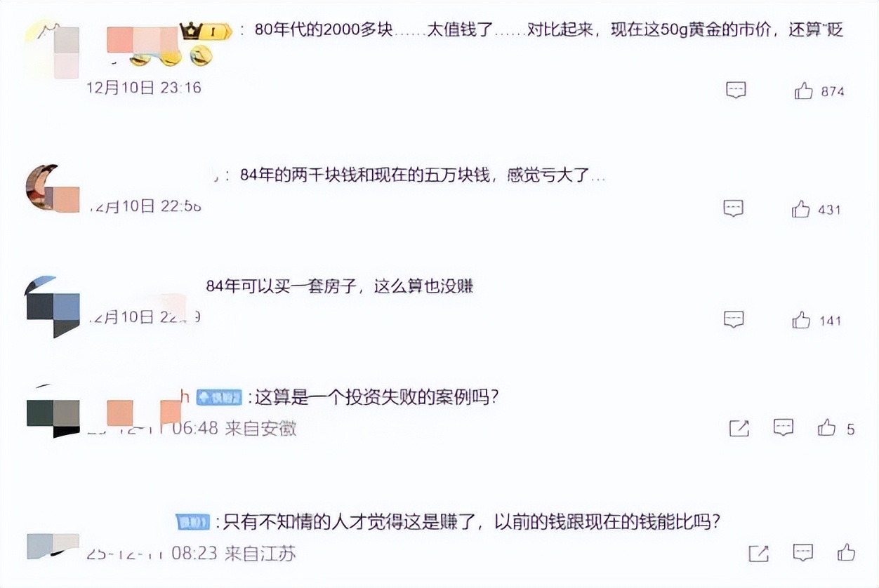Share the 投资失败的案例 comment

click(x=739, y=428)
